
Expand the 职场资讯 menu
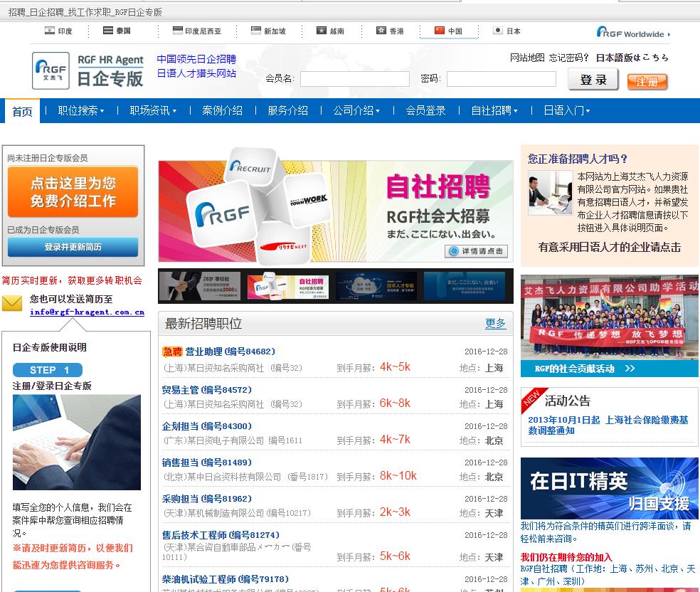(153, 110)
